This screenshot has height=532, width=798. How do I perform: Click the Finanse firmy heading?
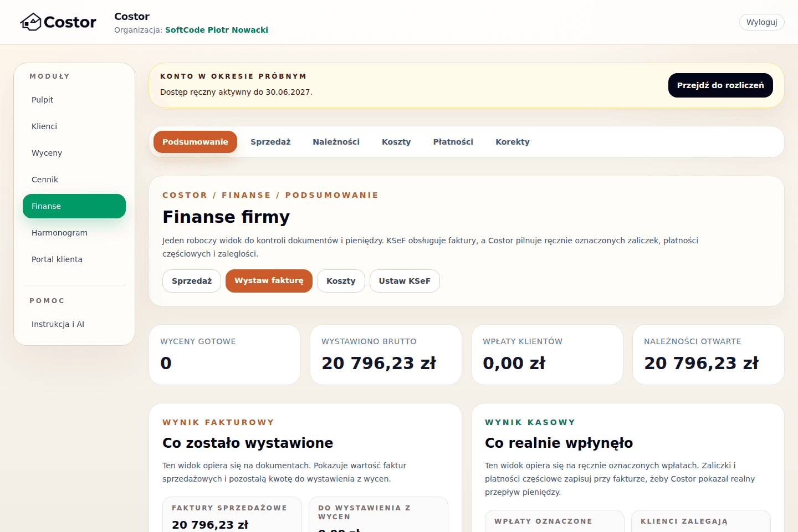pos(226,217)
